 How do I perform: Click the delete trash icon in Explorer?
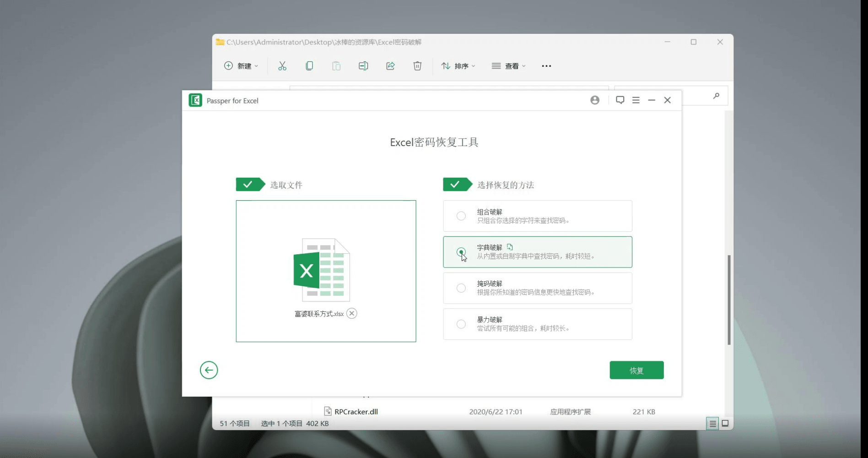coord(417,66)
